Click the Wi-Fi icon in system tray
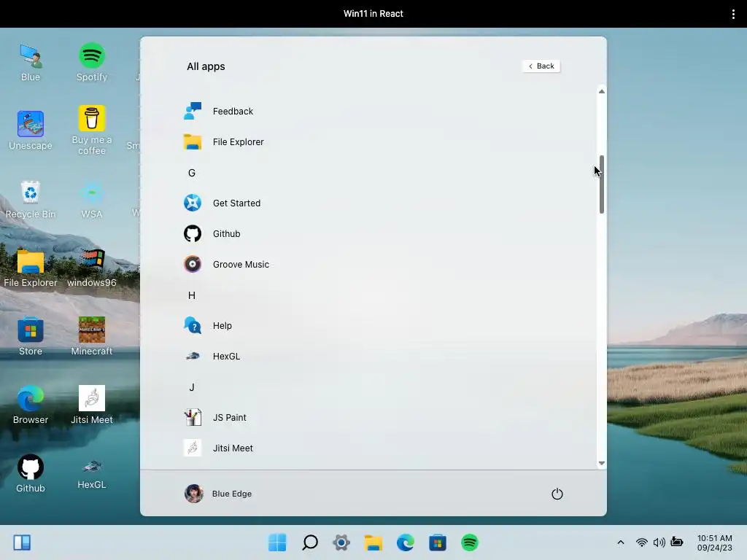 pyautogui.click(x=642, y=542)
